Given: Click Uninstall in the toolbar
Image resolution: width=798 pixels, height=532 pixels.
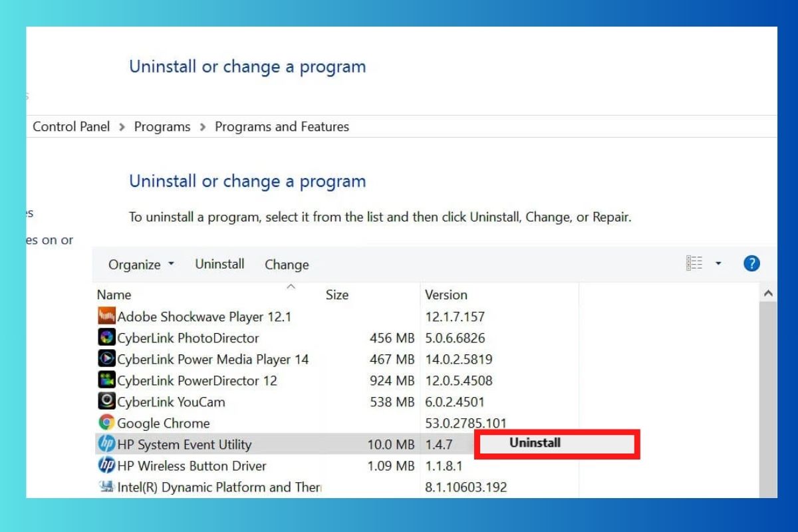Looking at the screenshot, I should coord(219,264).
